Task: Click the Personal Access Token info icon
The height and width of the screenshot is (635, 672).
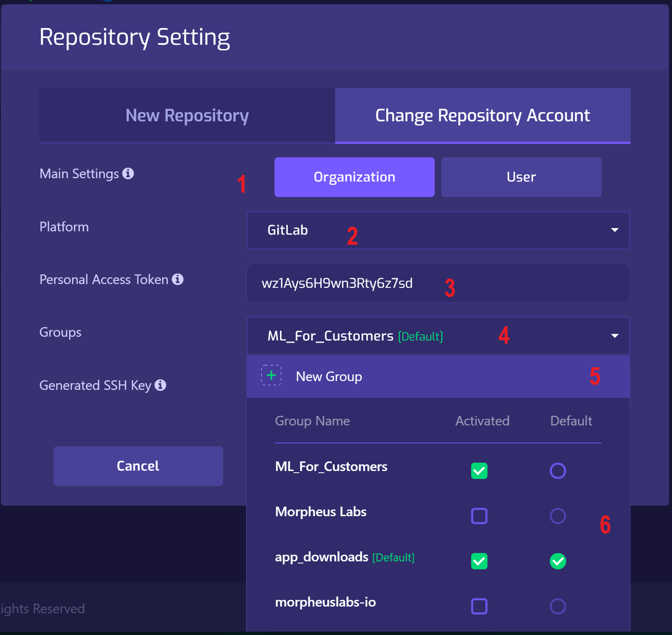Action: click(178, 279)
